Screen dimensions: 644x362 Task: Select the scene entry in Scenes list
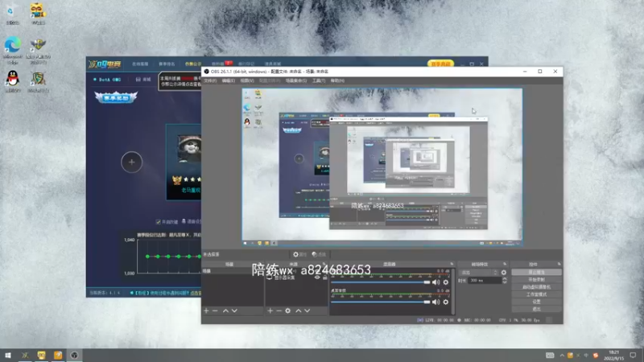click(233, 271)
